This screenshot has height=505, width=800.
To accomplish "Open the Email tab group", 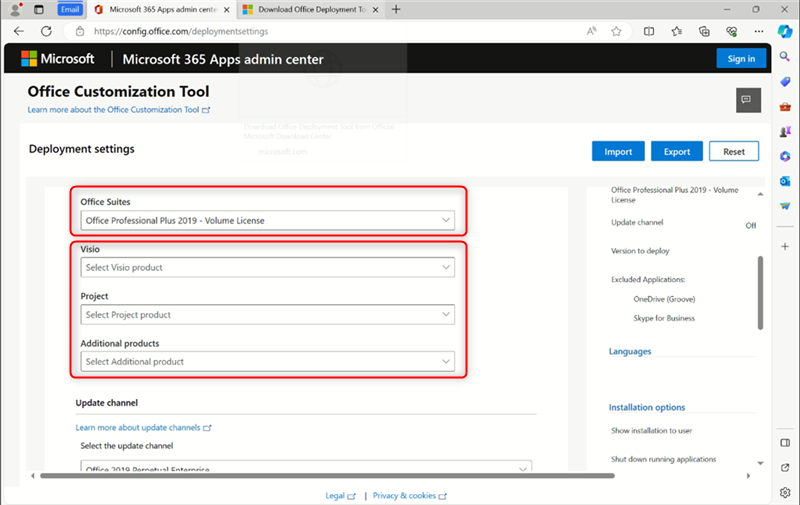I will (70, 10).
